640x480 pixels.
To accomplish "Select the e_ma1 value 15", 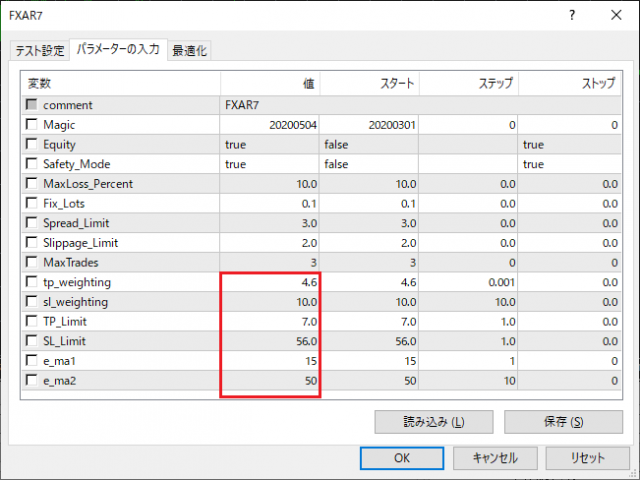I will (x=269, y=361).
